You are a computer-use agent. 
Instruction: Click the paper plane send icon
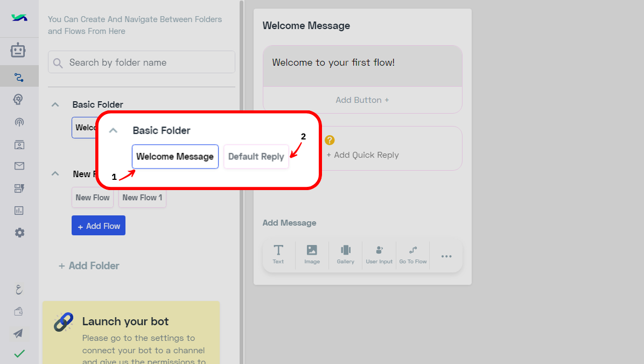(x=18, y=333)
